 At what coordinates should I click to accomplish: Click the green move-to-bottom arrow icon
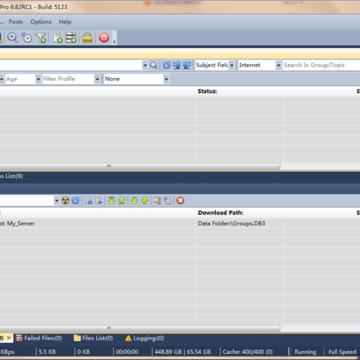[122, 201]
